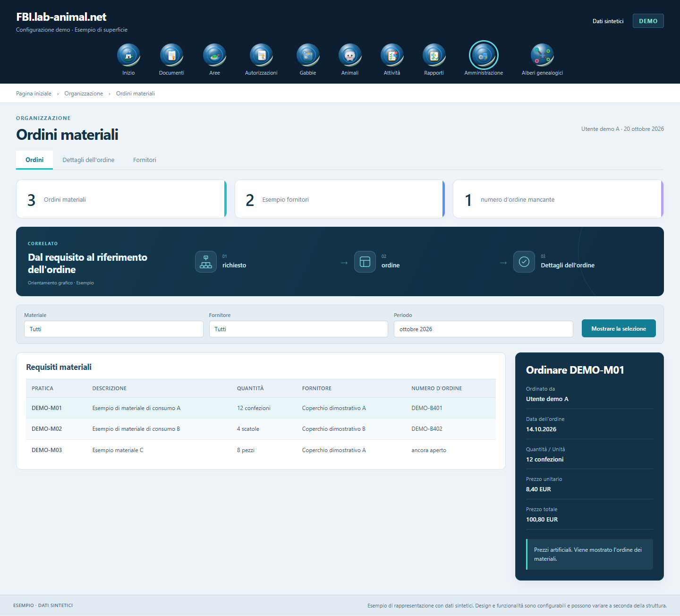Viewport: 680px width, 616px height.
Task: Click the FBI.lab-animal.net site title
Action: pyautogui.click(x=61, y=17)
